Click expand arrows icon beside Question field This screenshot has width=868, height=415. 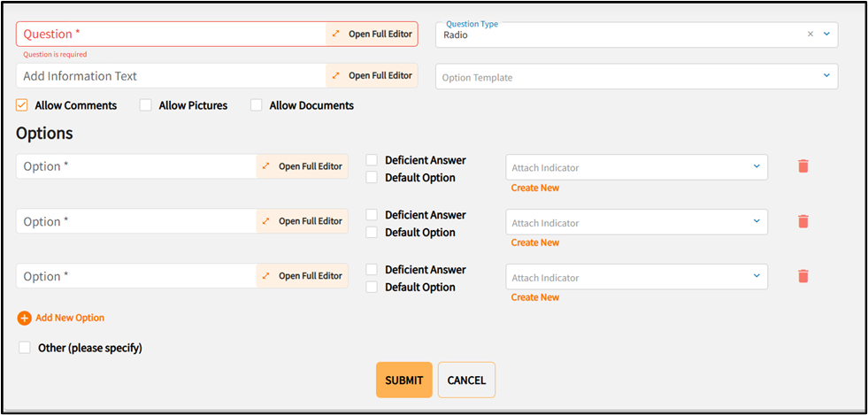pyautogui.click(x=336, y=35)
